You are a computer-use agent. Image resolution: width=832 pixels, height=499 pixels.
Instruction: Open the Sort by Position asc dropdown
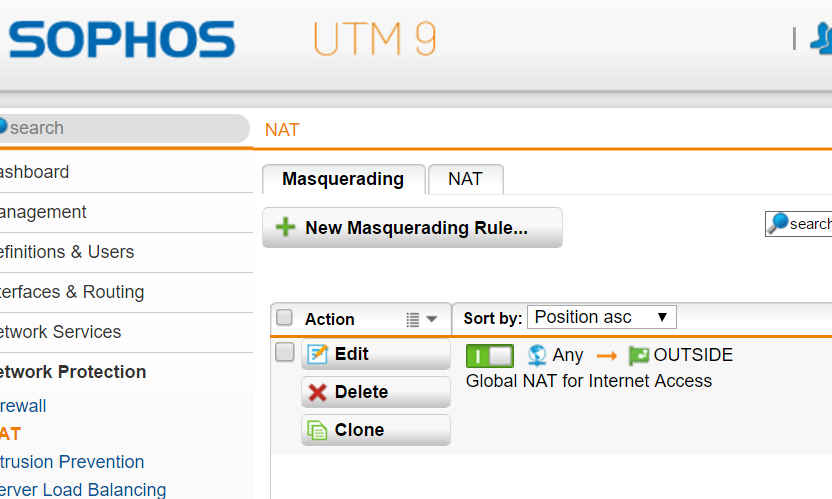[602, 317]
